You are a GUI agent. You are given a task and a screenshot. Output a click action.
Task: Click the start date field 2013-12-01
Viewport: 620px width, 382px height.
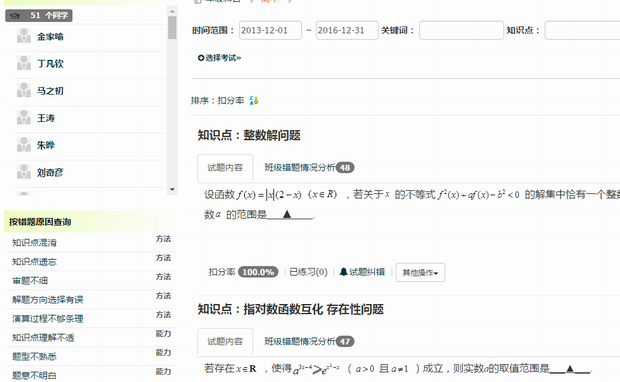270,30
